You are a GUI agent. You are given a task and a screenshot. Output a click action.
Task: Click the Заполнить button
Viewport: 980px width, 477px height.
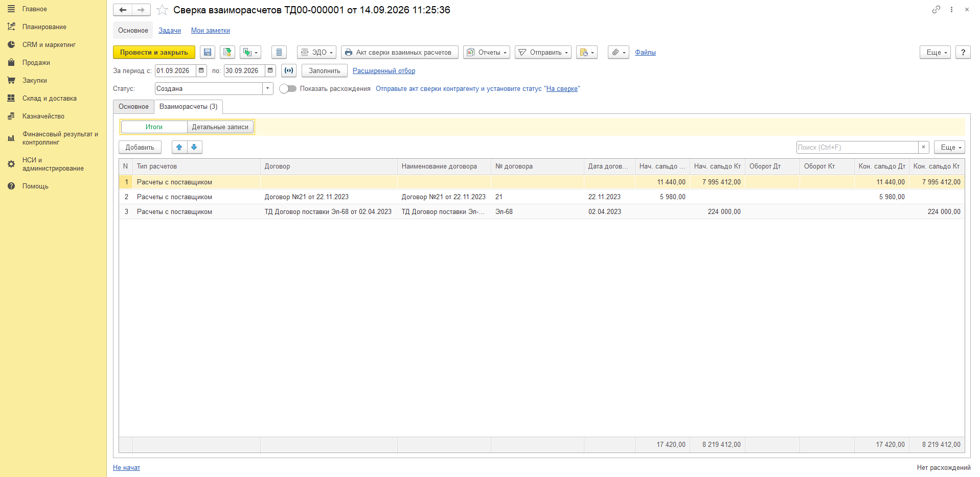tap(325, 70)
